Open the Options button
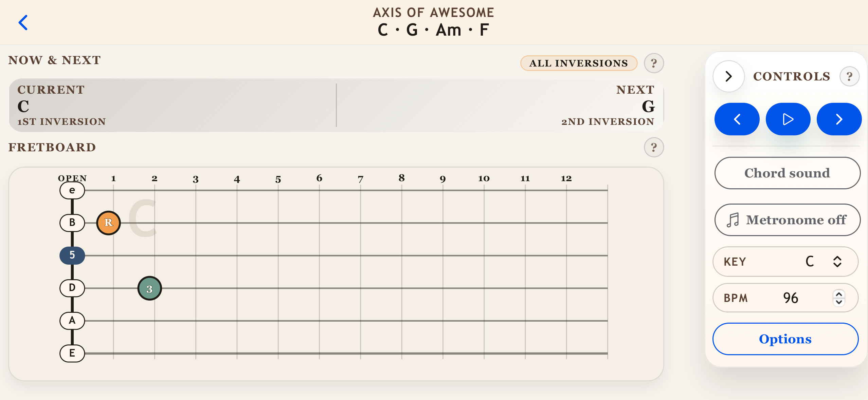 [x=785, y=339]
